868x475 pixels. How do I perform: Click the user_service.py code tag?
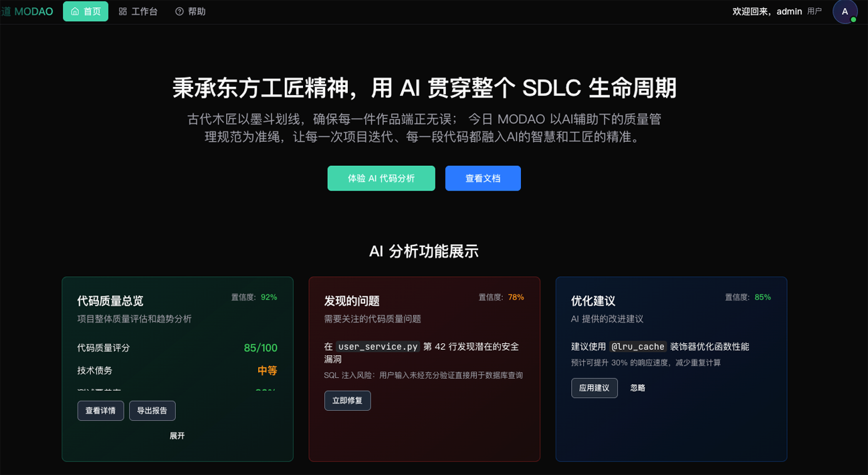[x=378, y=347]
